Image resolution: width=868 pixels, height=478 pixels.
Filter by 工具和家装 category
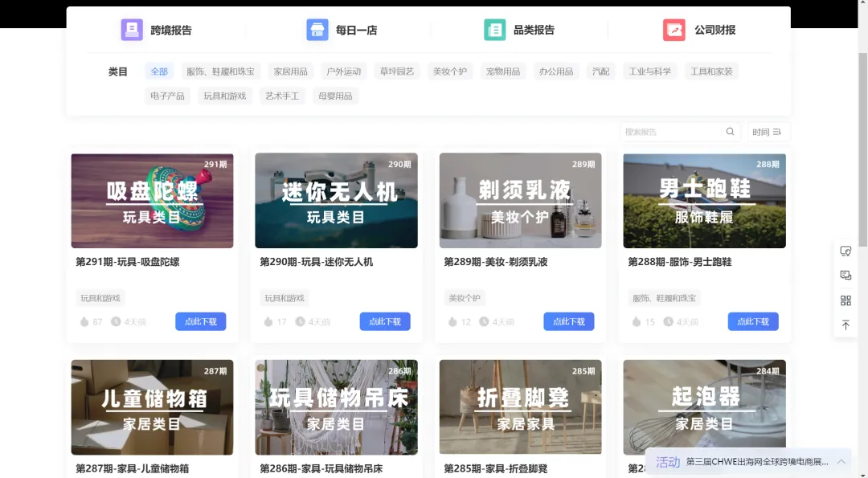pos(711,71)
